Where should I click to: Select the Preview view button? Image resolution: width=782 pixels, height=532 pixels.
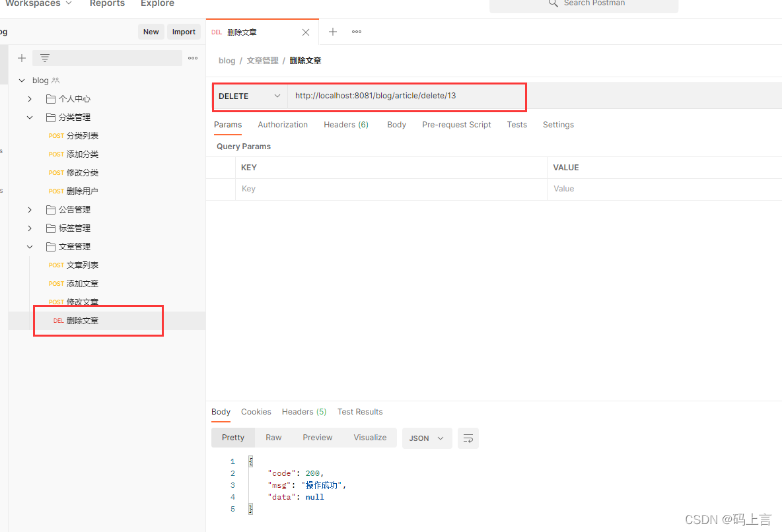click(x=317, y=437)
